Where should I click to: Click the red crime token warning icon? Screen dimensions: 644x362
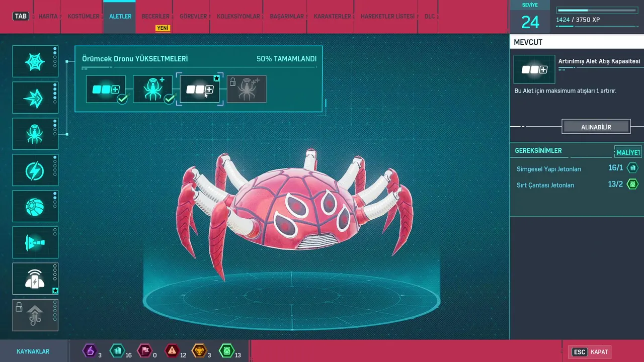[x=172, y=350]
